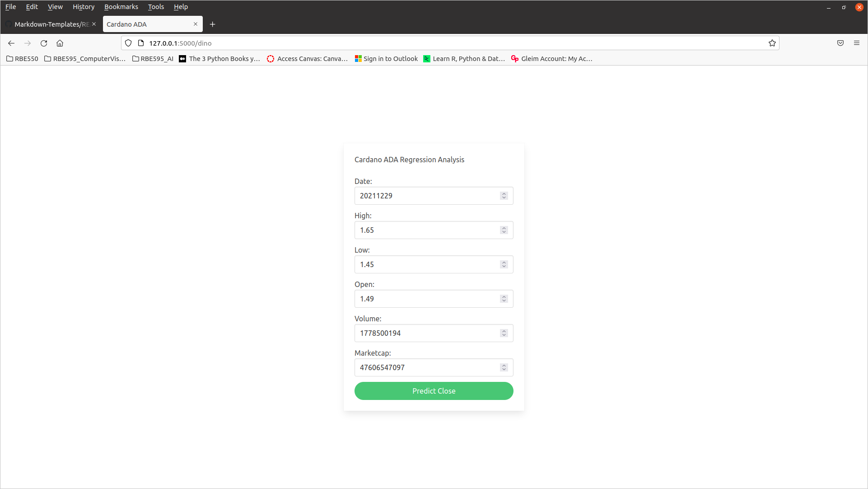Reload the current page
This screenshot has width=868, height=489.
44,43
